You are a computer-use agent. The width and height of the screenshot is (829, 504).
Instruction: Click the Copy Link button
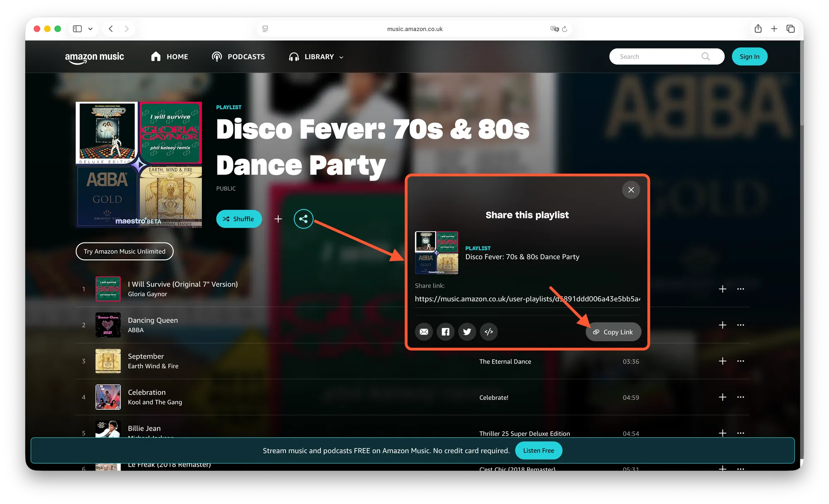point(613,332)
